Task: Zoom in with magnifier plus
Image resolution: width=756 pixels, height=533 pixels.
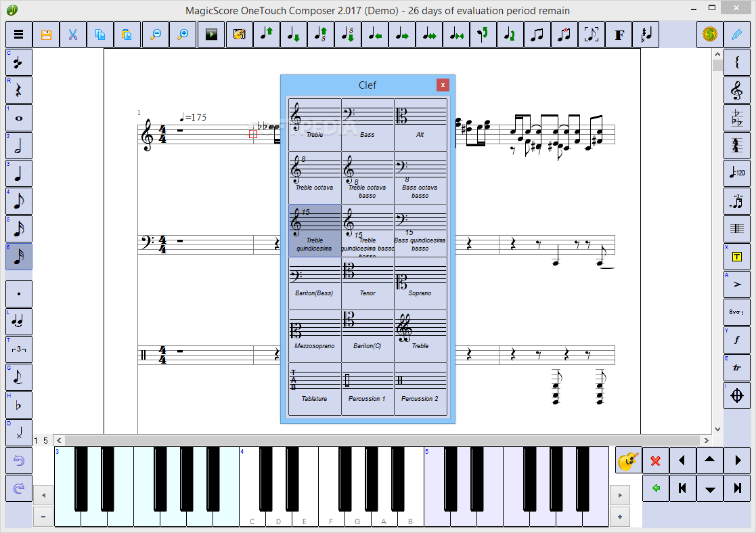Action: point(183,35)
